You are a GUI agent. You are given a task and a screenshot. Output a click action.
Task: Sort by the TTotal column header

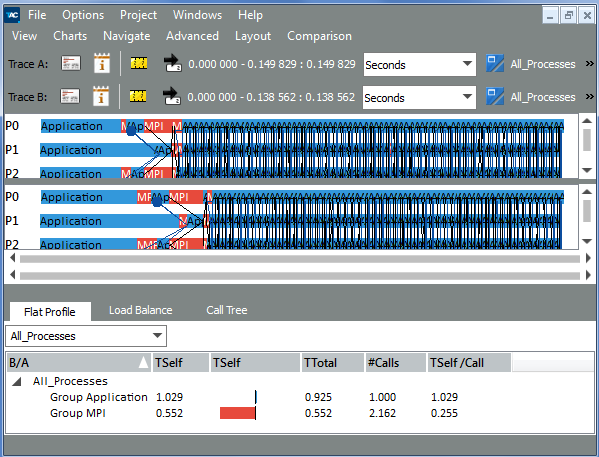click(332, 362)
